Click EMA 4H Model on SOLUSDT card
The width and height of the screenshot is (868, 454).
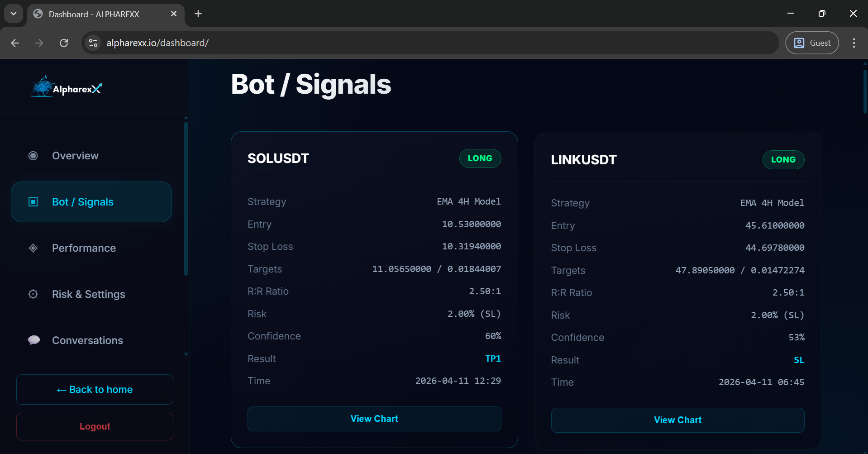click(x=469, y=201)
